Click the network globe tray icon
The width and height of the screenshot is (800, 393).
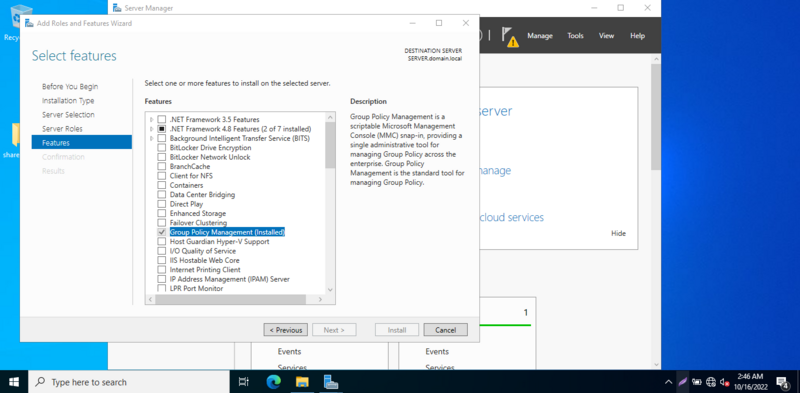(x=711, y=382)
